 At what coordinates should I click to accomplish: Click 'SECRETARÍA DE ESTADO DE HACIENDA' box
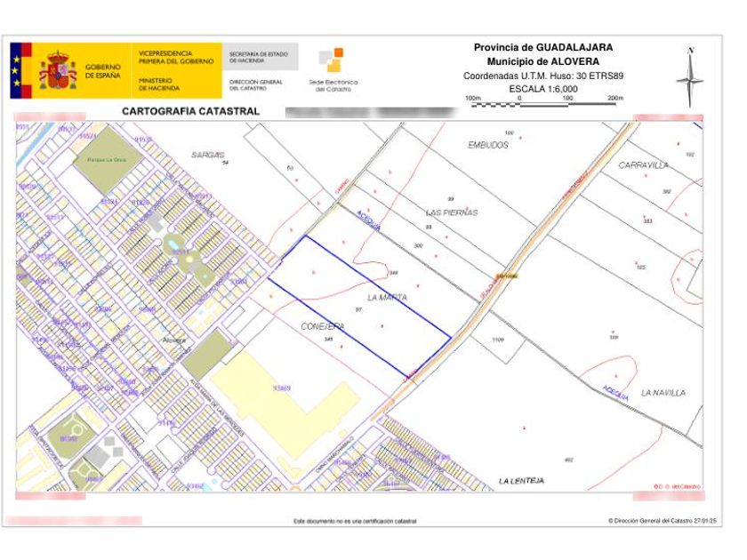pyautogui.click(x=260, y=57)
